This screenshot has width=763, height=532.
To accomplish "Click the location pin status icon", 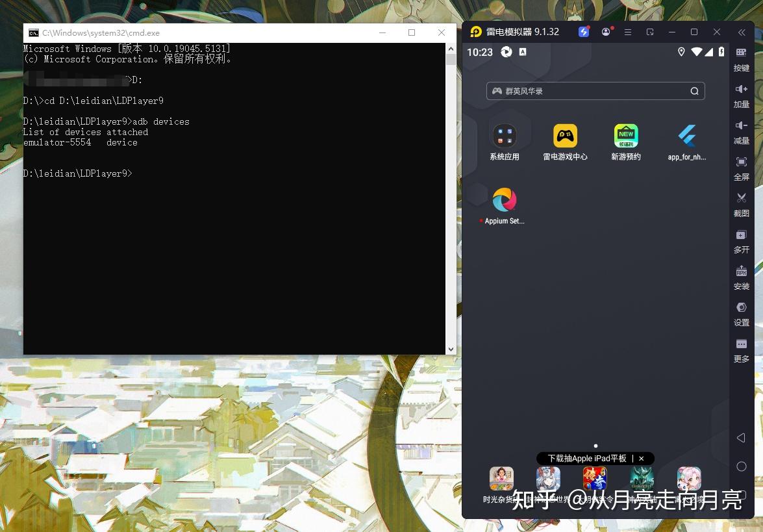I will coord(681,52).
